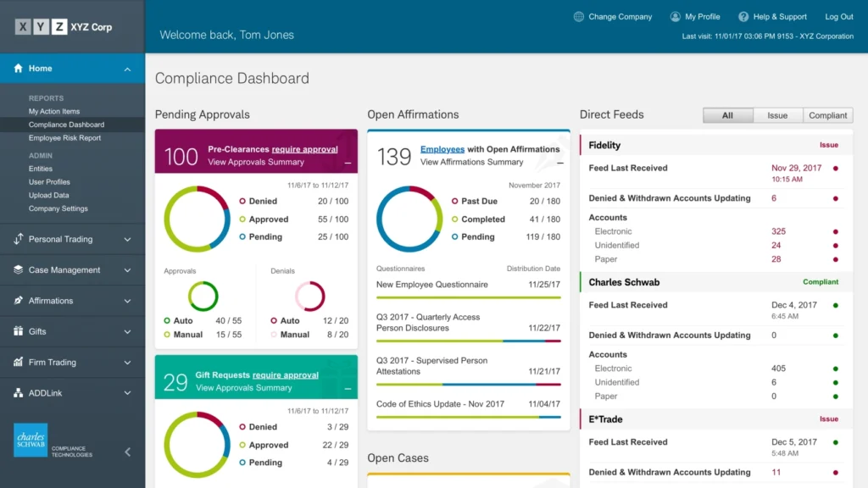This screenshot has height=488, width=868.
Task: Open the Home sidebar icon
Action: tap(19, 68)
